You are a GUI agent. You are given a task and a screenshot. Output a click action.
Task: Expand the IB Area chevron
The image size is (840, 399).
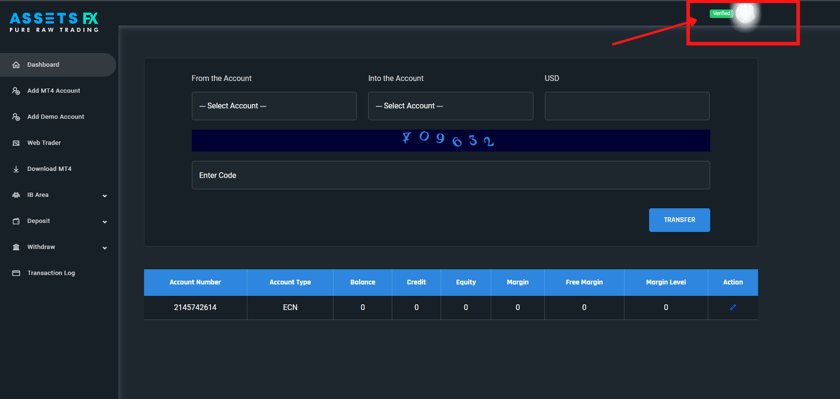tap(105, 196)
